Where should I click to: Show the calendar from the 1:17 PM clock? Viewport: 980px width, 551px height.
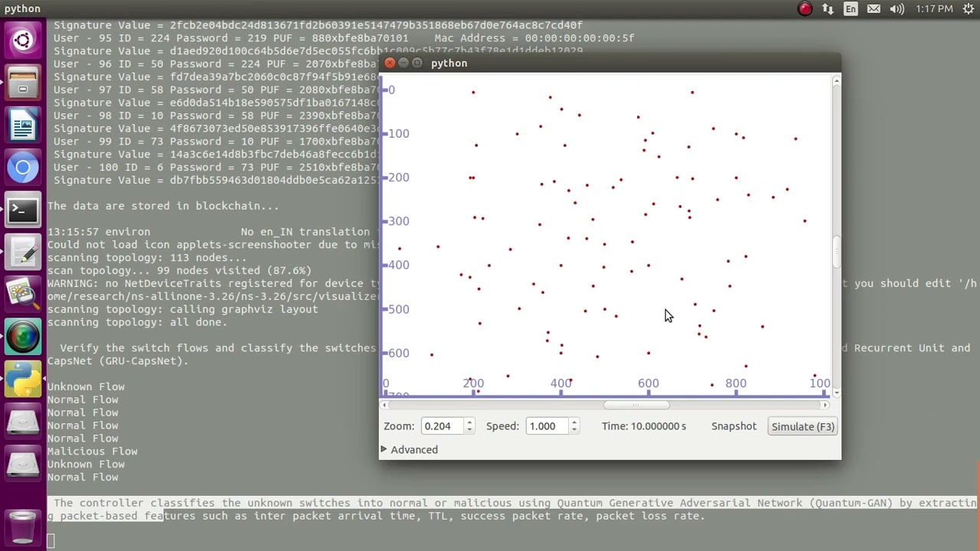[x=934, y=8]
